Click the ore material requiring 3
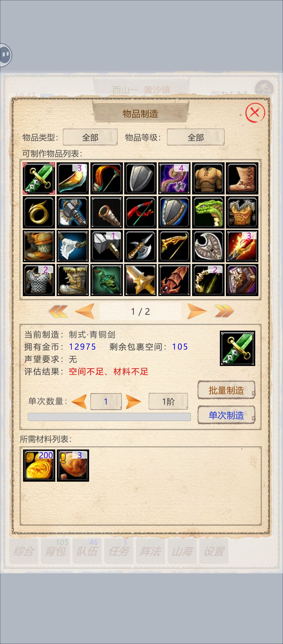Viewport: 283px width, 644px height. click(73, 466)
